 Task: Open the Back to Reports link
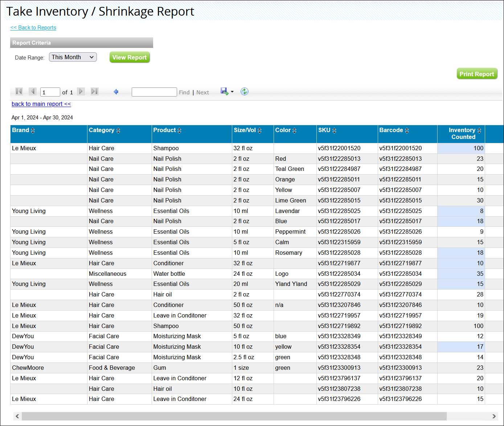(x=33, y=28)
